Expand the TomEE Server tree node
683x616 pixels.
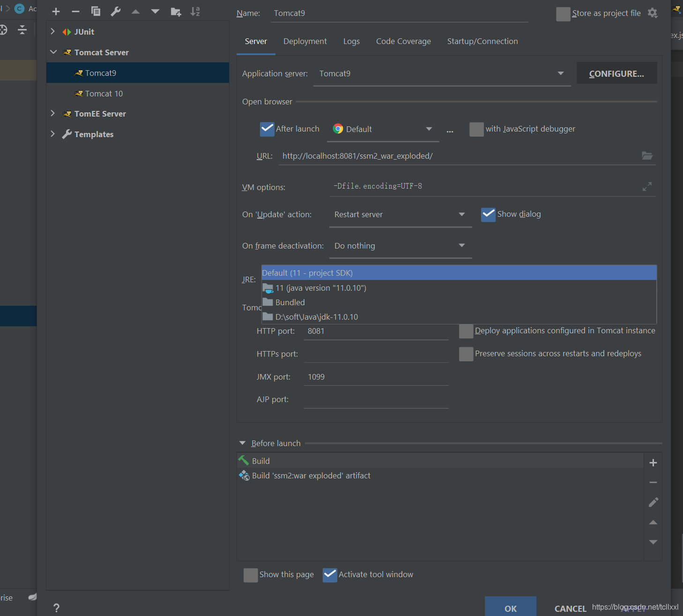coord(52,113)
